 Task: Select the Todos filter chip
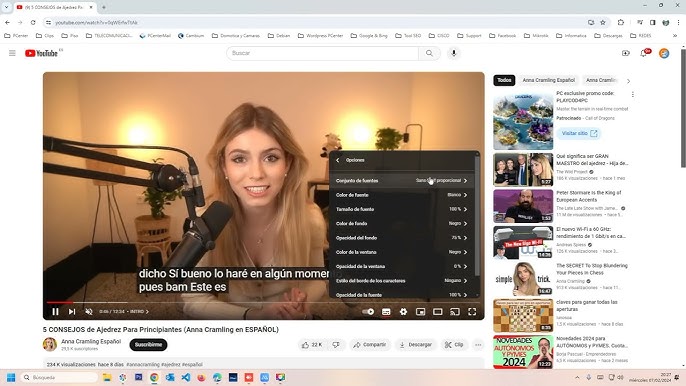click(504, 80)
